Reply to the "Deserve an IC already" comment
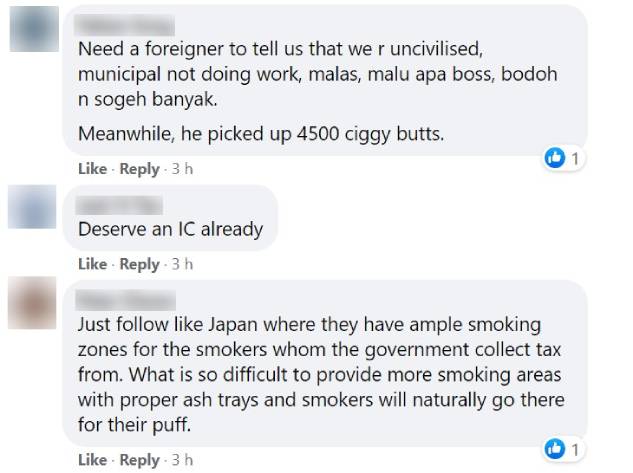The image size is (633, 473). tap(139, 264)
